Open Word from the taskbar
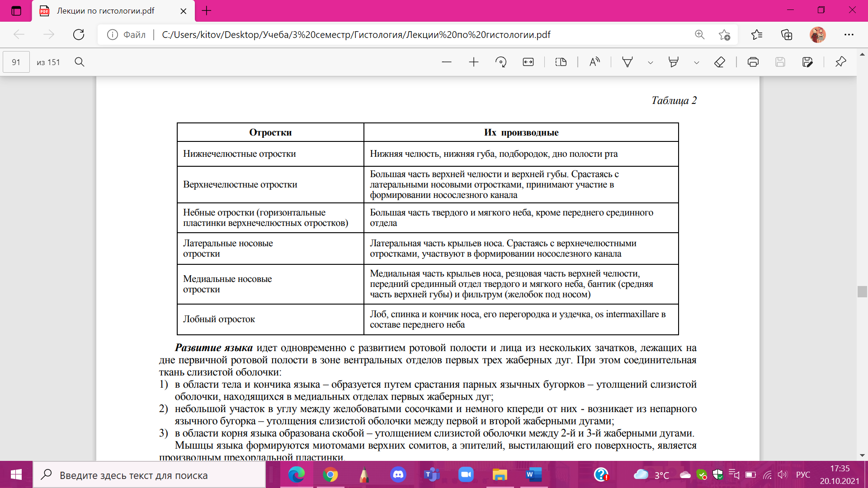The image size is (868, 488). pos(533,475)
